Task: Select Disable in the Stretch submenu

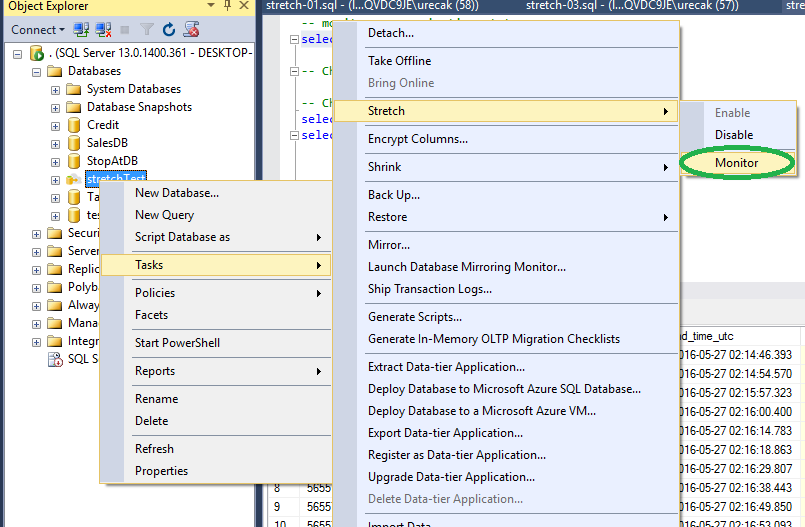Action: click(x=738, y=135)
